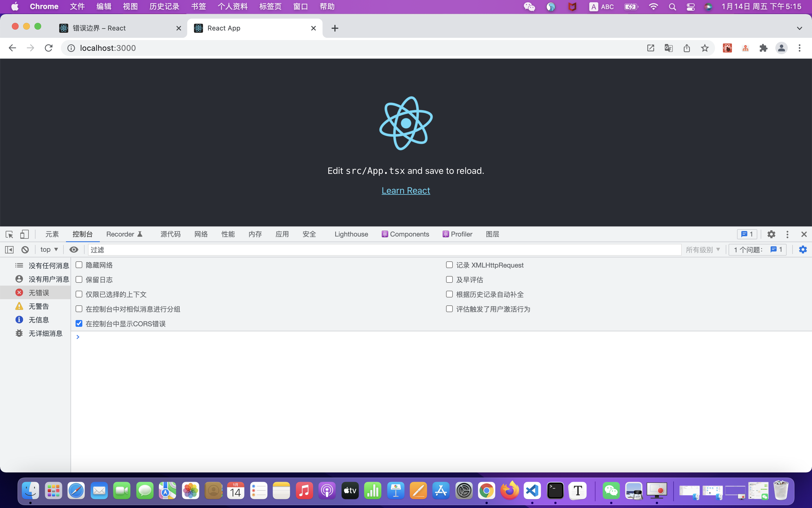The image size is (812, 508).
Task: Open issues badge in the DevTools tab bar
Action: (747, 234)
